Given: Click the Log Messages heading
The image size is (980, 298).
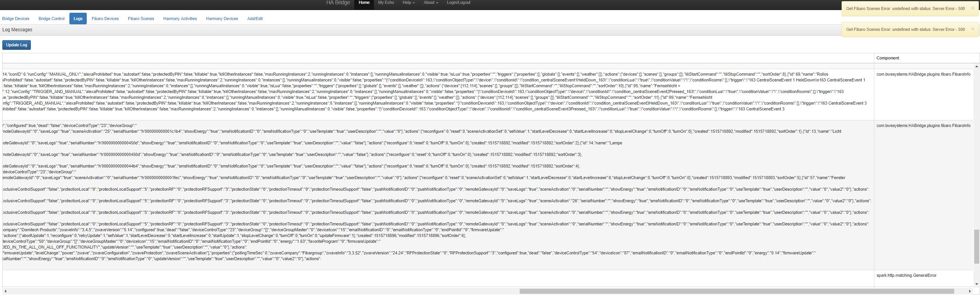Looking at the screenshot, I should [17, 30].
